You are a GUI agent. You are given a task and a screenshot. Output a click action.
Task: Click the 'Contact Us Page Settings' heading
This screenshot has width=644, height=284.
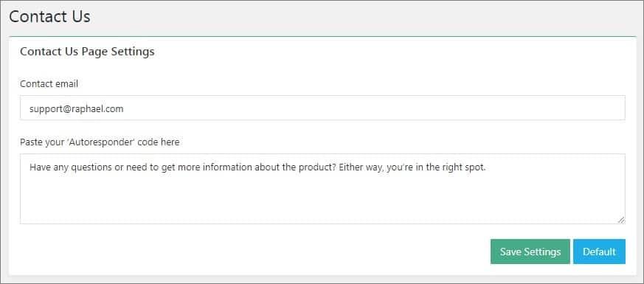pos(87,52)
